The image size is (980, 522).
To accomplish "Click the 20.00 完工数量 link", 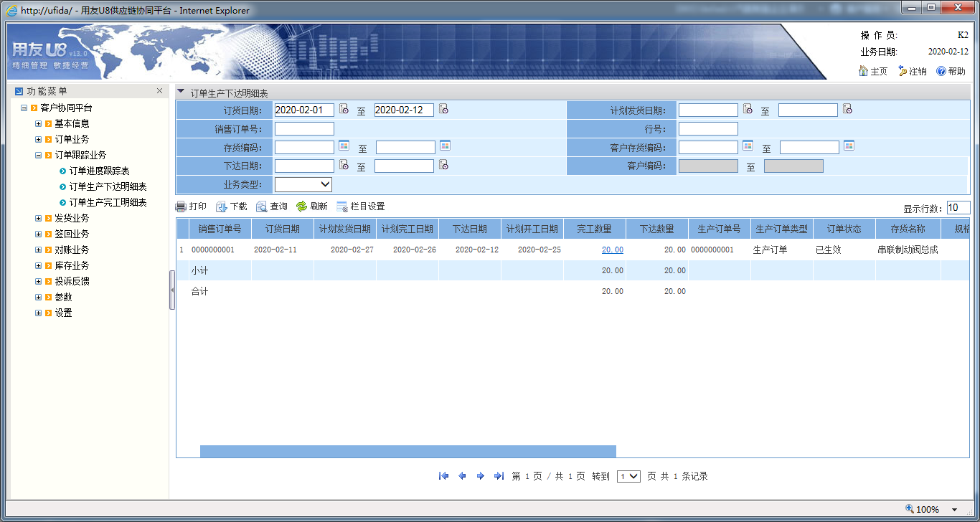I will tap(612, 250).
